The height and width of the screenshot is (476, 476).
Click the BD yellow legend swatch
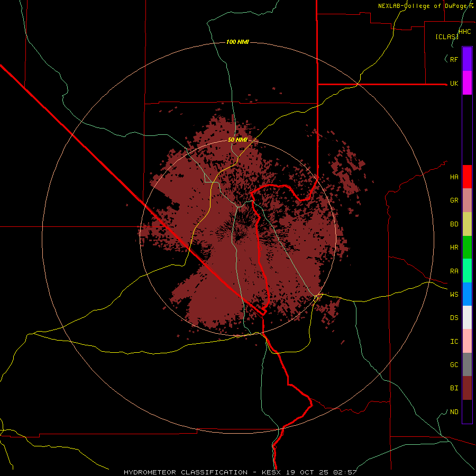tap(467, 224)
